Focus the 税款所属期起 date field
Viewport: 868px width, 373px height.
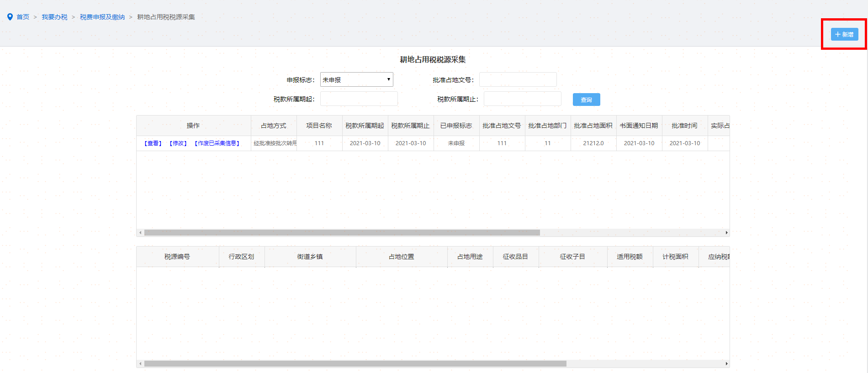click(x=359, y=99)
